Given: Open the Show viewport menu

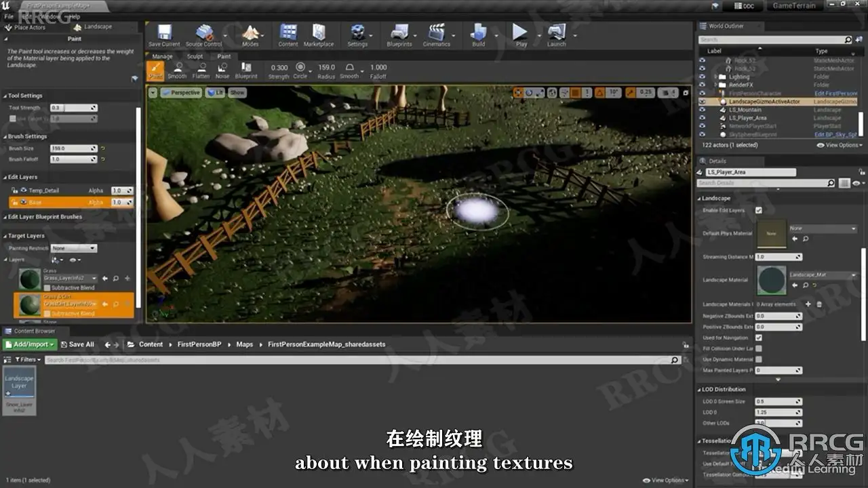Looking at the screenshot, I should (237, 92).
